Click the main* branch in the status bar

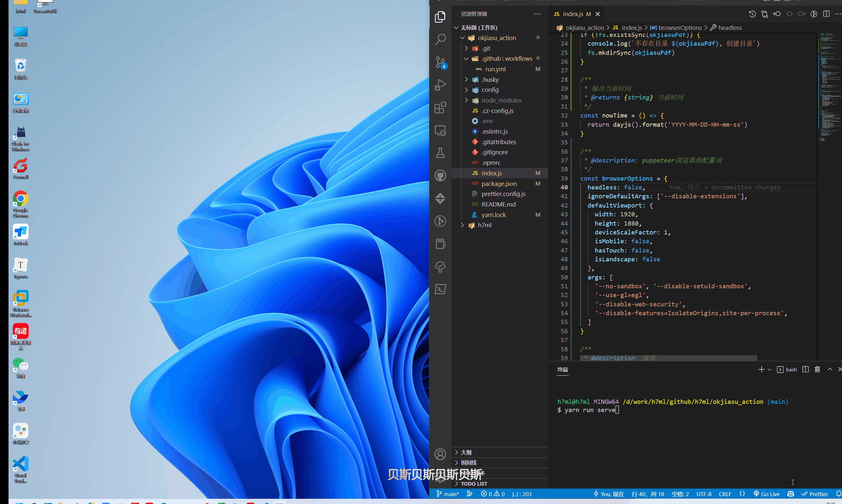448,494
